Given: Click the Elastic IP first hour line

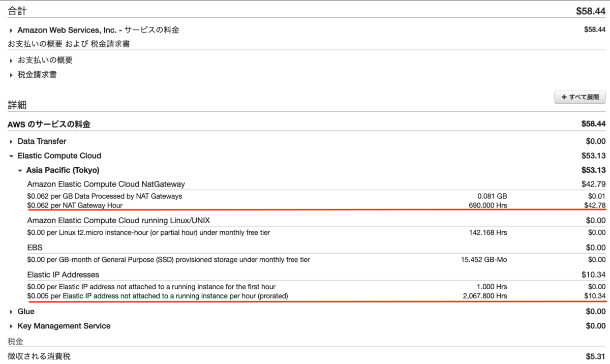Looking at the screenshot, I should click(151, 286).
